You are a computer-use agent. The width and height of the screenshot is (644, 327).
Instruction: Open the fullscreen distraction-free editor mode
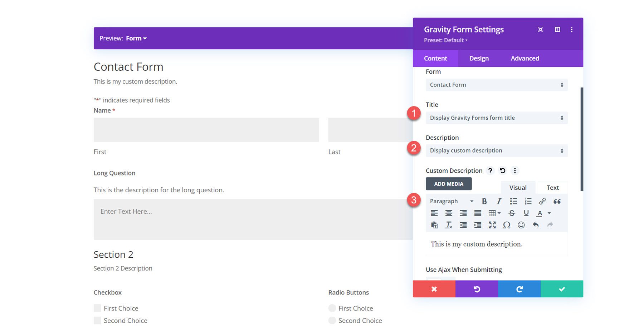492,225
